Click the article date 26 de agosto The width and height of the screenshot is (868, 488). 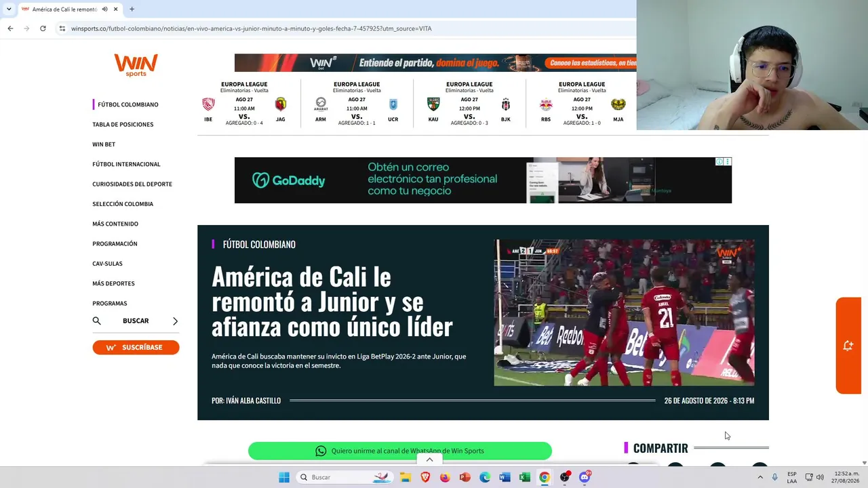(709, 401)
